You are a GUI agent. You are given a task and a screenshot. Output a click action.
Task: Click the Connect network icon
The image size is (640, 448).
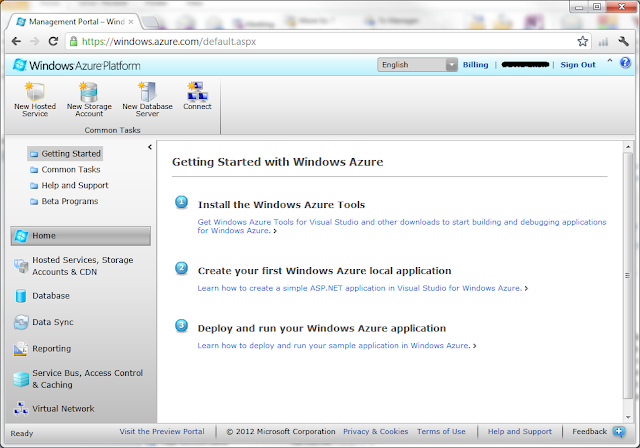pos(198,91)
